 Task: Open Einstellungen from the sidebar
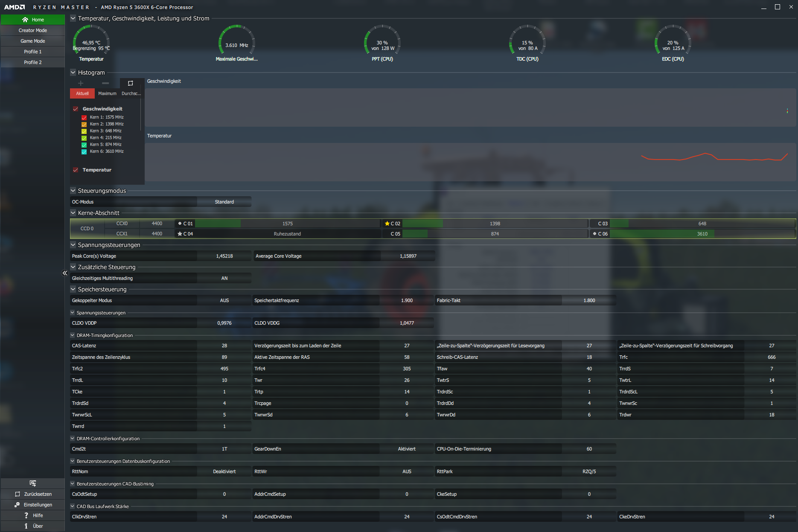coord(33,505)
